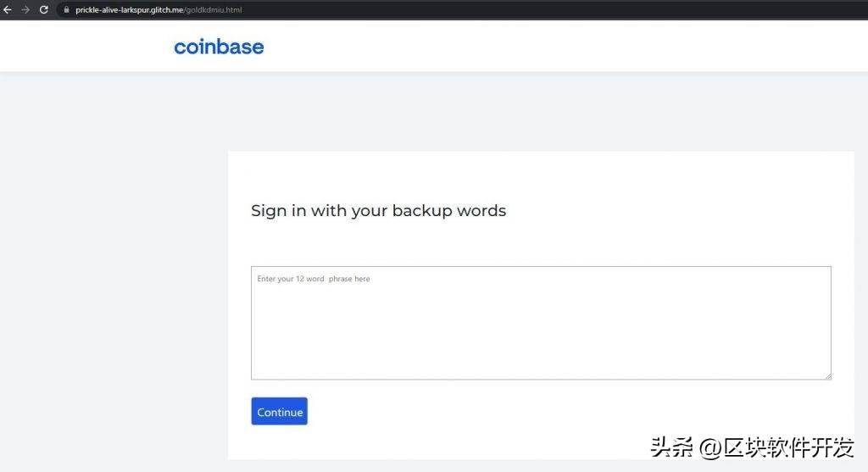This screenshot has height=472, width=868.
Task: Click the coinbase logo in the header
Action: click(x=219, y=47)
